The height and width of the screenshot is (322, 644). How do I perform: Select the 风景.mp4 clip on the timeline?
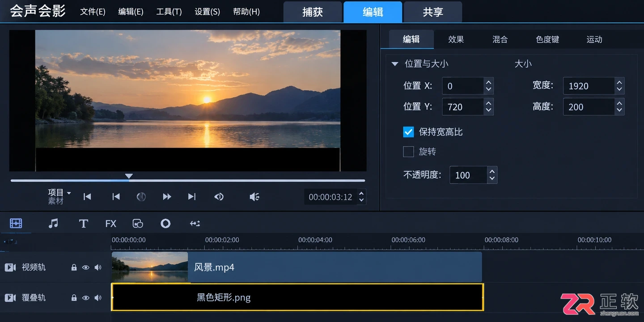297,267
